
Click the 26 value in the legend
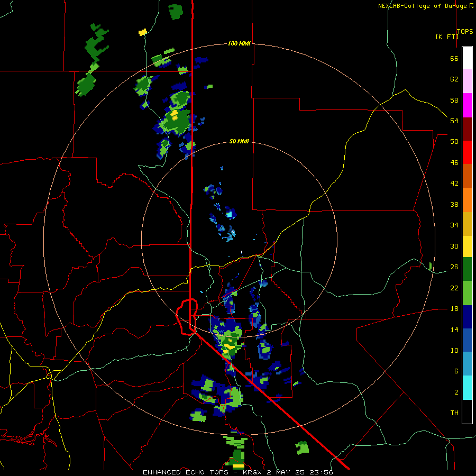[454, 267]
